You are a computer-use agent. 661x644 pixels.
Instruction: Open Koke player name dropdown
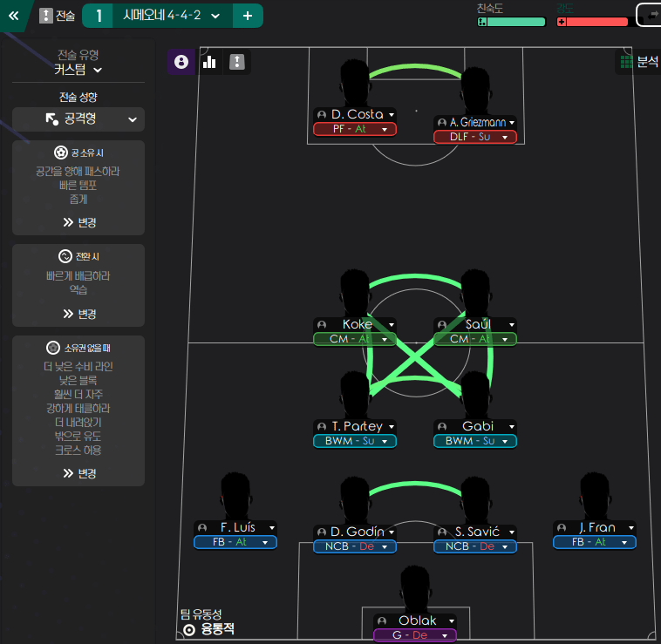click(392, 325)
